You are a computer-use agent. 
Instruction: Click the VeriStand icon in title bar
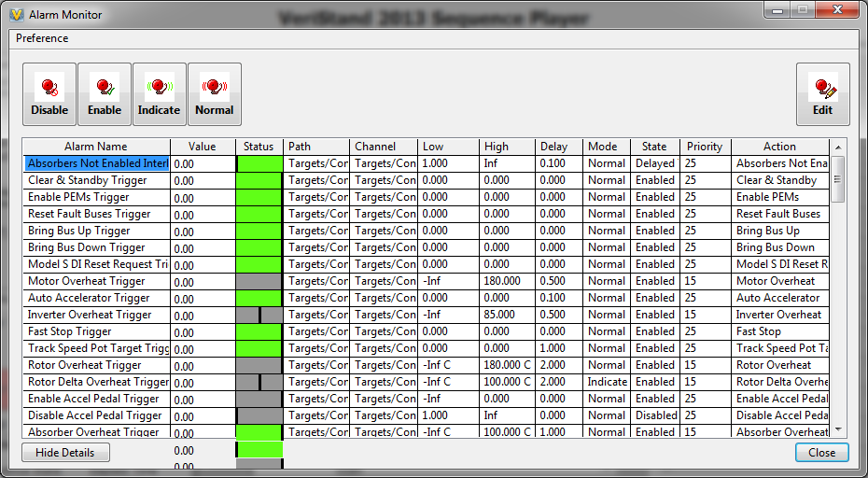17,15
